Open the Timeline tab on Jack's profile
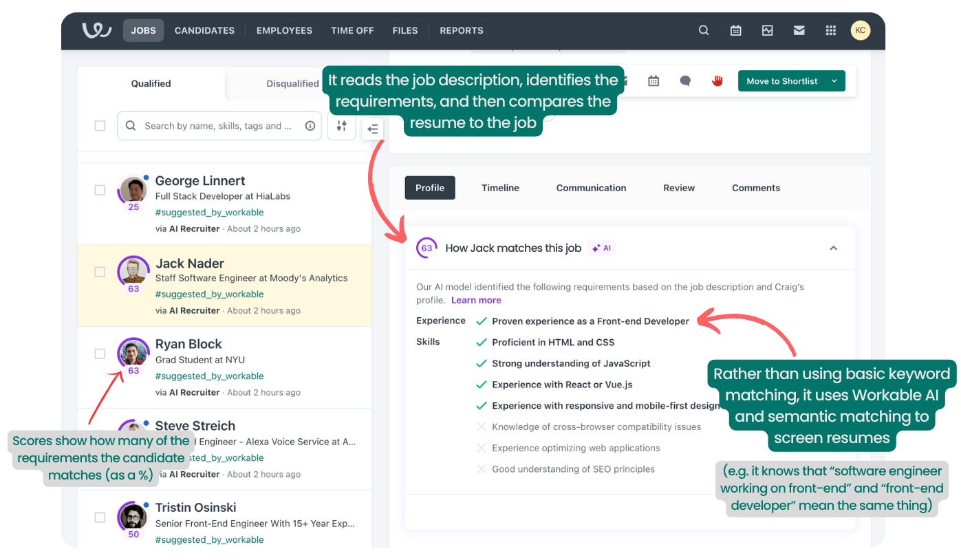The image size is (961, 560). pos(500,187)
